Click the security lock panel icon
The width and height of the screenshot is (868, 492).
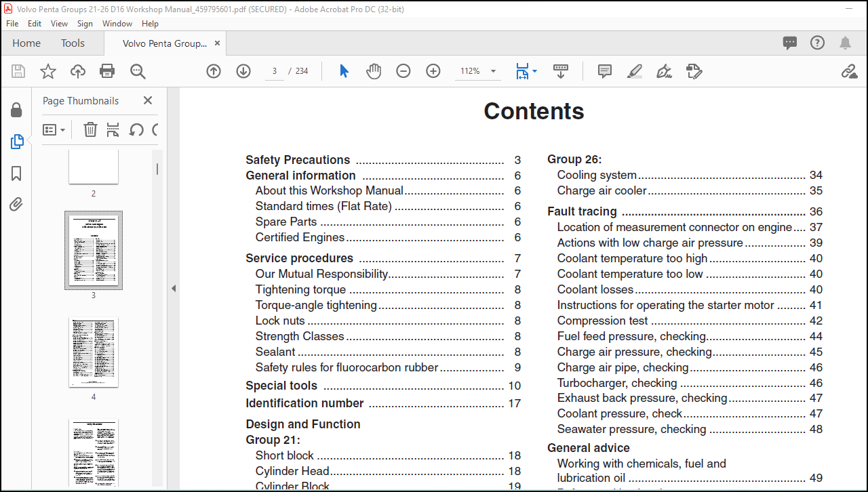click(16, 110)
